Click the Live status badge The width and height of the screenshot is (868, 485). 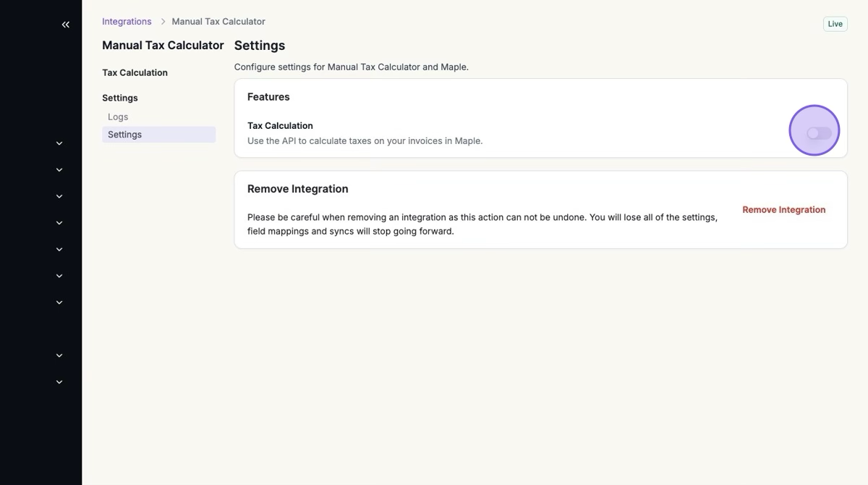tap(835, 24)
